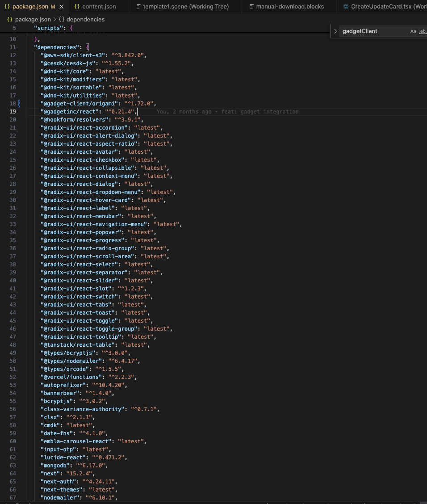Click the braces icon before breadcrumb package.json
This screenshot has height=504, width=427.
pos(10,19)
